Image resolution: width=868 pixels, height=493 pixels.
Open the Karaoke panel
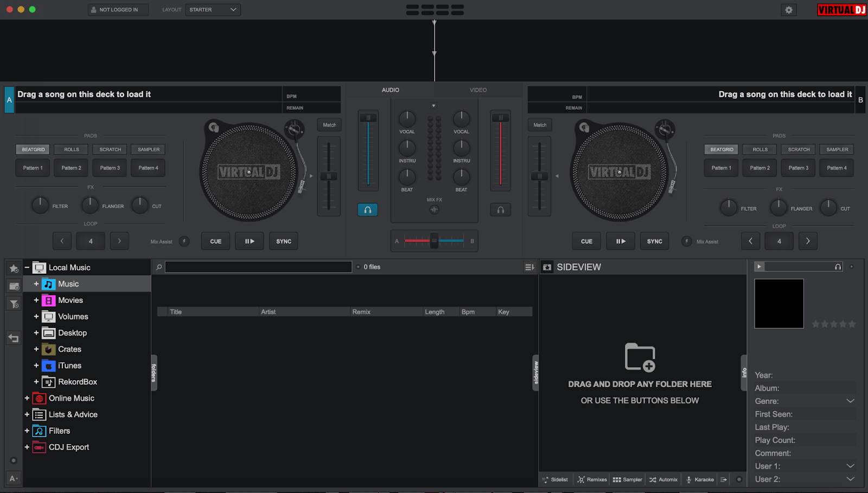[700, 479]
